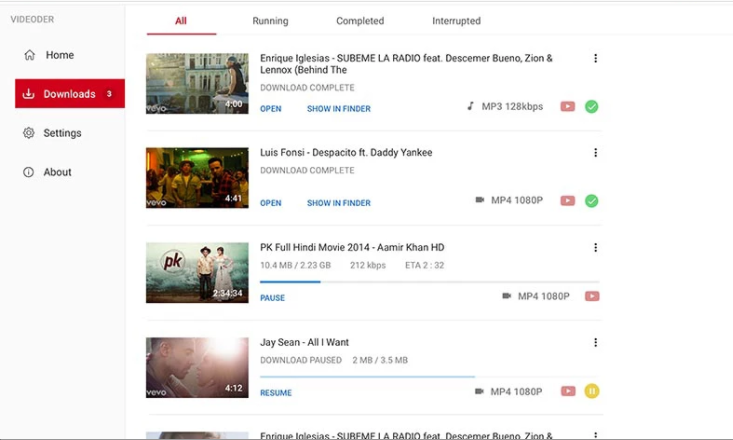Click the PK movie 2:34:34 thumbnail

coord(197,273)
